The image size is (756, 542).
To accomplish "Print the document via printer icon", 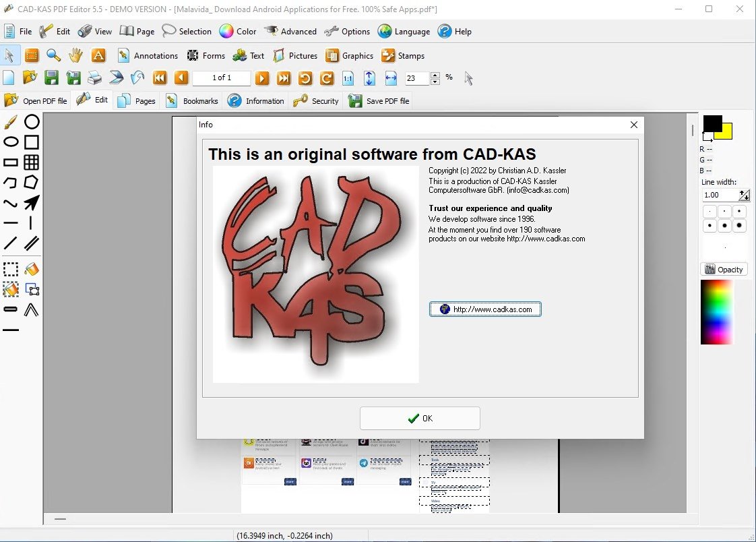I will pos(94,78).
